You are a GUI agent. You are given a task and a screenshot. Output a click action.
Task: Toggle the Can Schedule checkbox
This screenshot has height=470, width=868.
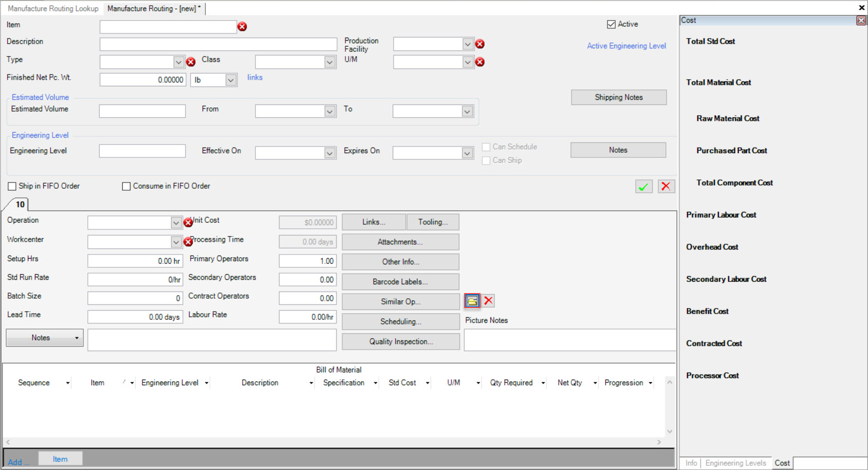click(x=486, y=147)
